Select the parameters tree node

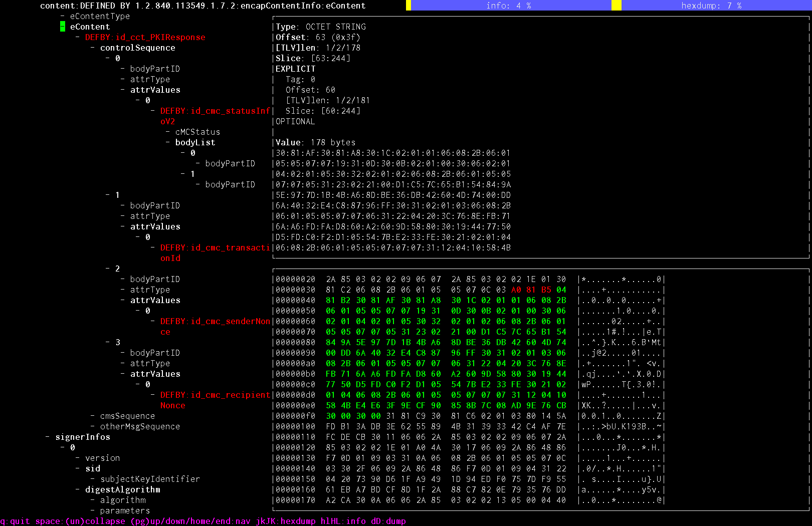(125, 510)
